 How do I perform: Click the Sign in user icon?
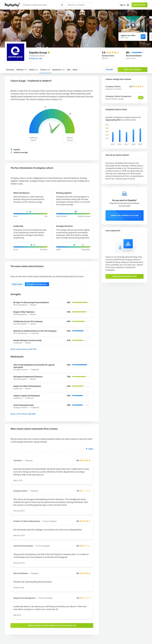(x=128, y=5)
